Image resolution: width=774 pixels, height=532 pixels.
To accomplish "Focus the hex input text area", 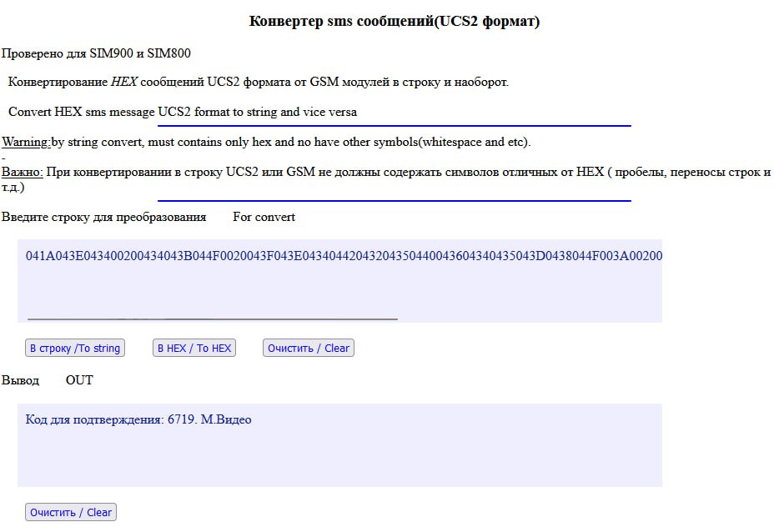I will pos(339,281).
